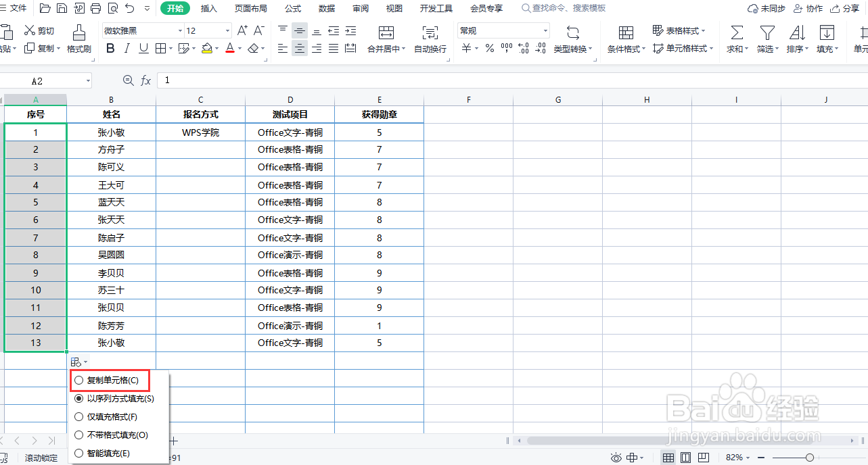This screenshot has height=465, width=868.
Task: Open the font color dropdown arrow
Action: 239,49
